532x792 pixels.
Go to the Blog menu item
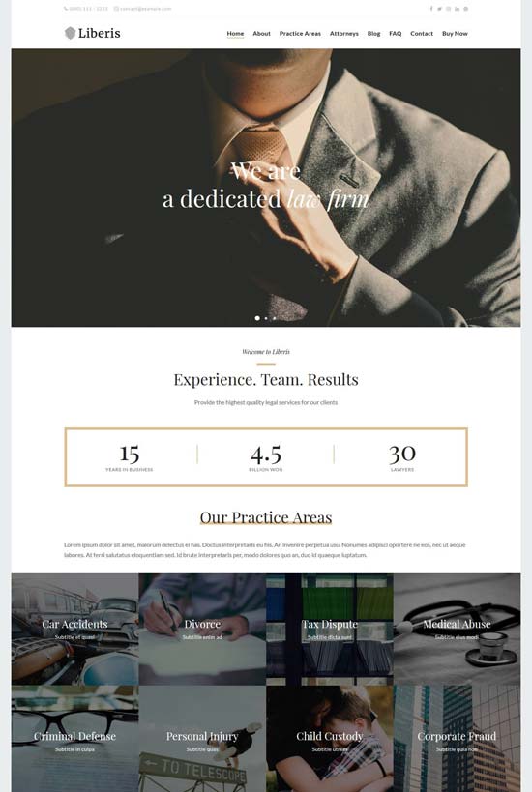tap(374, 33)
